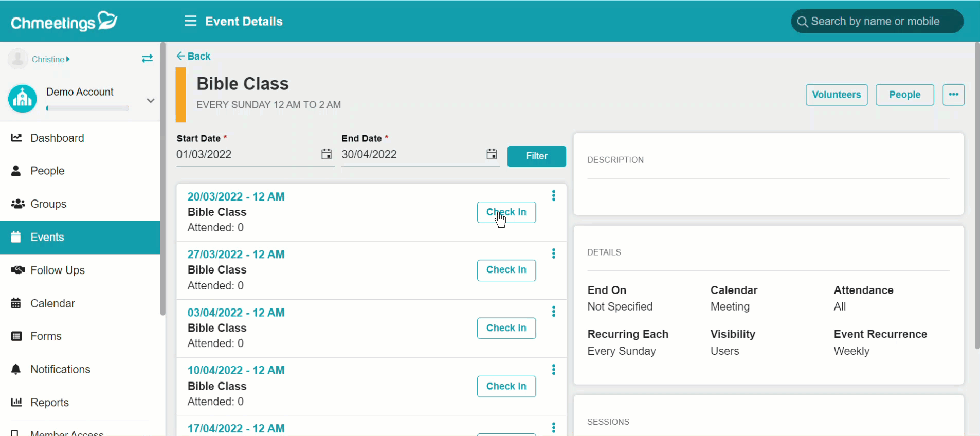Viewport: 980px width, 436px height.
Task: Click the Chmeetings logo
Action: pos(64,21)
